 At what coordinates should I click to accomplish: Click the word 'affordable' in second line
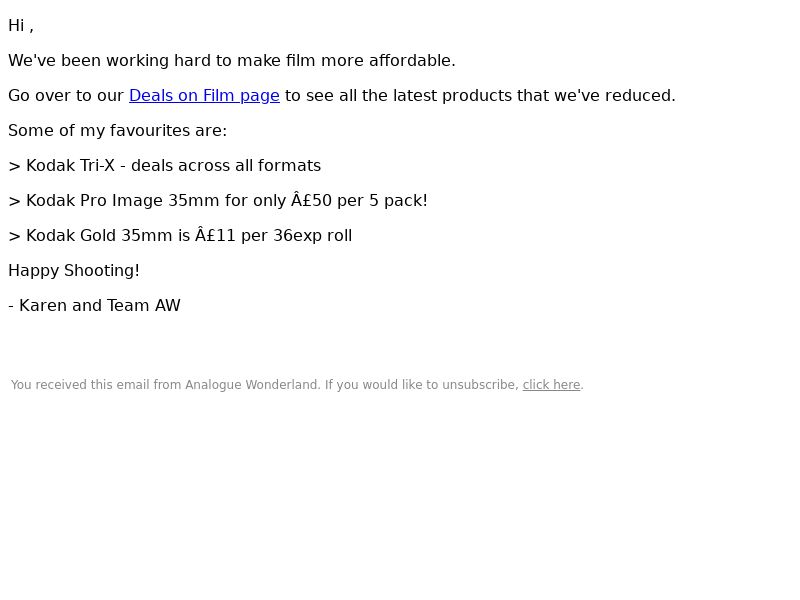point(410,61)
